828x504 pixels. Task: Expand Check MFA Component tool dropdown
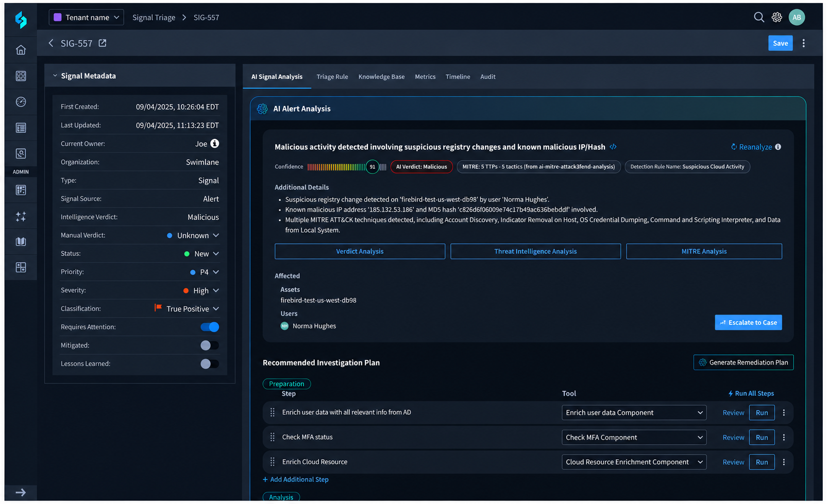[x=634, y=437]
